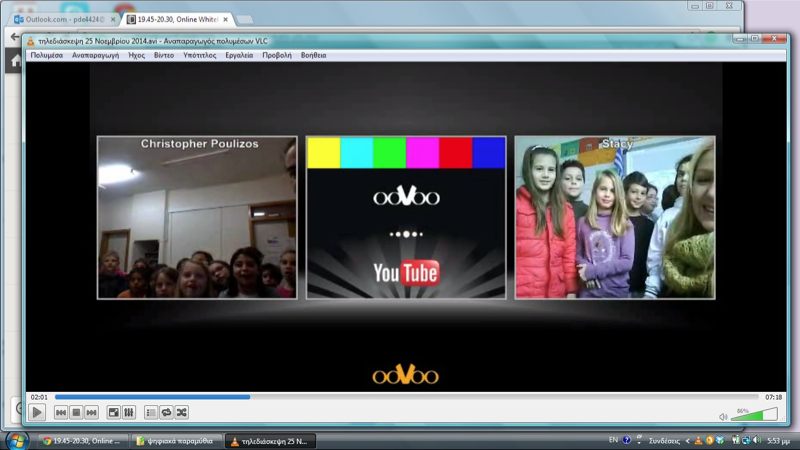Image resolution: width=800 pixels, height=450 pixels.
Task: Click the VLC cone tray icon
Action: coord(698,441)
